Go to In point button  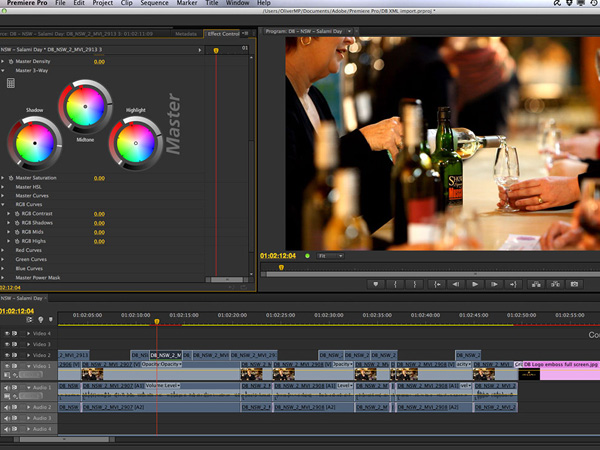[x=437, y=284]
